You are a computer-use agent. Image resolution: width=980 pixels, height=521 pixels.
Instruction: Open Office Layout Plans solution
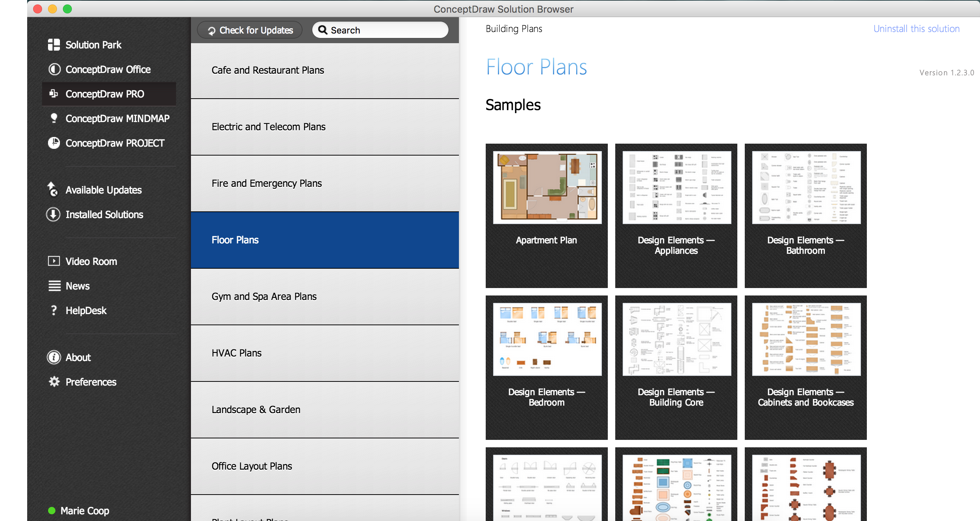[x=325, y=466]
